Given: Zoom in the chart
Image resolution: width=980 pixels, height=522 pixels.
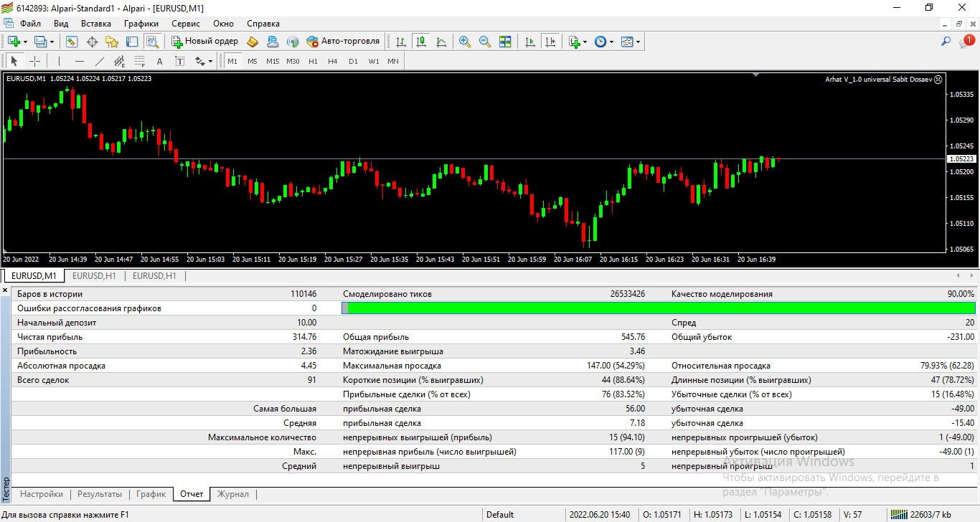Looking at the screenshot, I should [465, 42].
